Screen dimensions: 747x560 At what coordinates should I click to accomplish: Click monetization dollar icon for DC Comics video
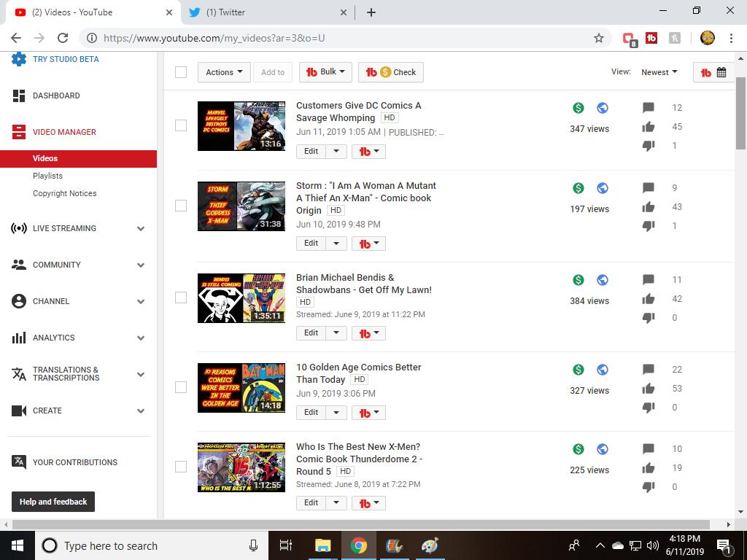coord(578,108)
